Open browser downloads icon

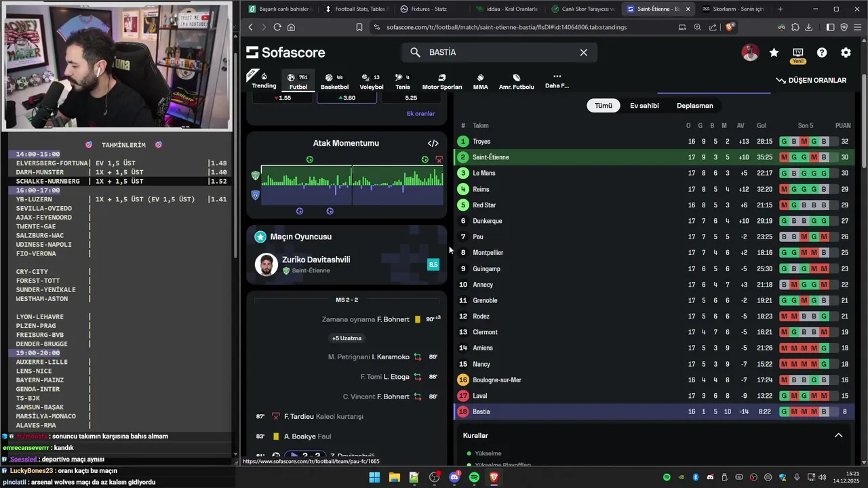pyautogui.click(x=809, y=27)
